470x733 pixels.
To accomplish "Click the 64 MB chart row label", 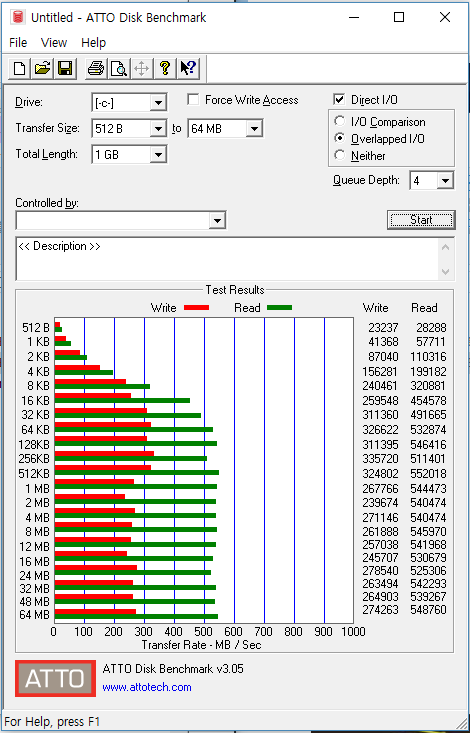I will click(x=35, y=614).
